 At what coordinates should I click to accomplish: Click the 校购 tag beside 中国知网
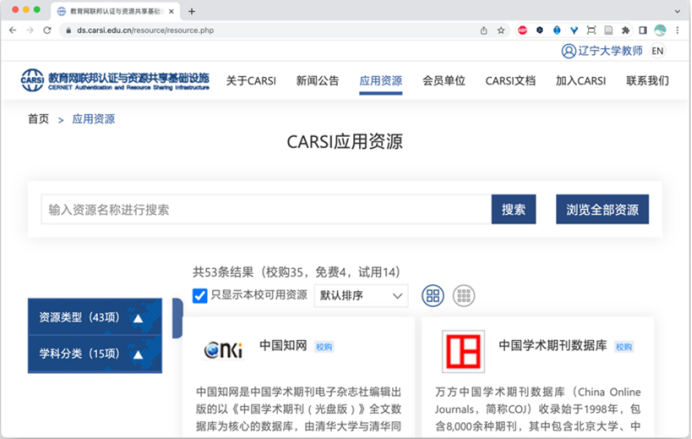(324, 347)
